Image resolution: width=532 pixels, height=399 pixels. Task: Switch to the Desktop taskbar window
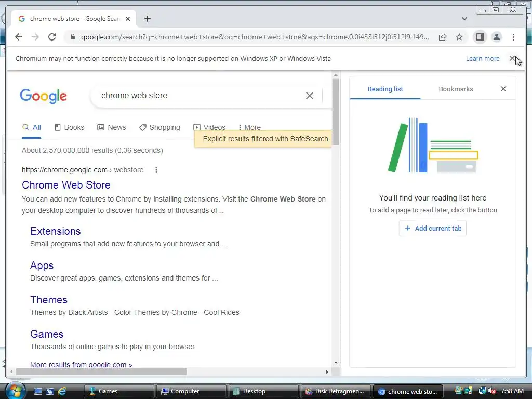(263, 391)
